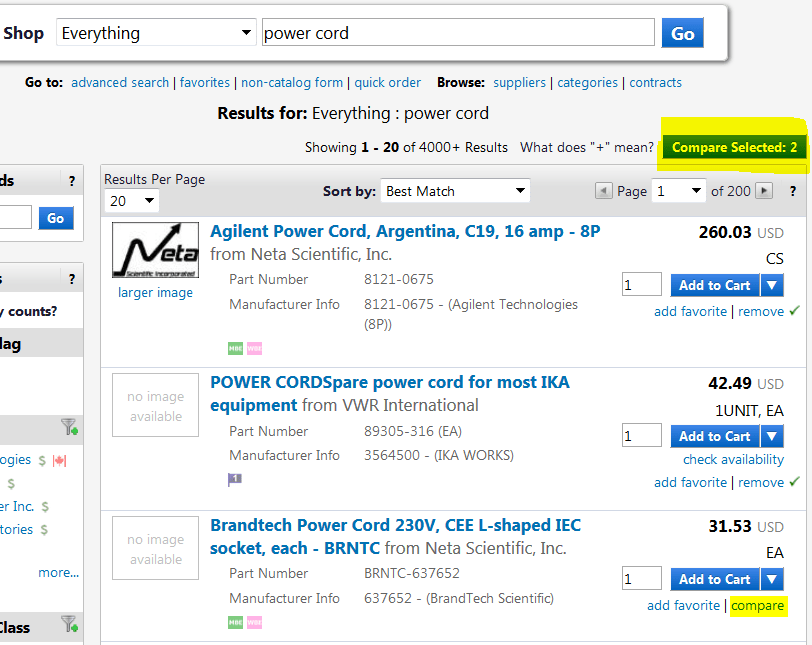Click green MBE badge icon on Brandtech item
The image size is (812, 645).
point(235,622)
